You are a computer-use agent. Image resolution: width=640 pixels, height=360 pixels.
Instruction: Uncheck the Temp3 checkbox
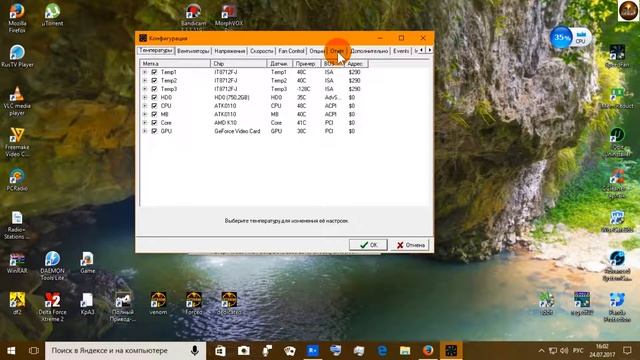point(154,89)
